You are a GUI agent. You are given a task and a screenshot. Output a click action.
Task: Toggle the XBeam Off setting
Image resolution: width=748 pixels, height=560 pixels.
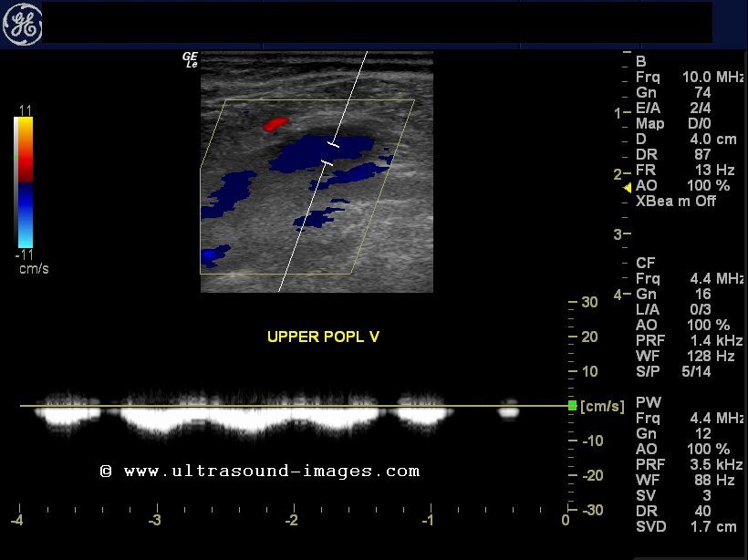click(677, 201)
